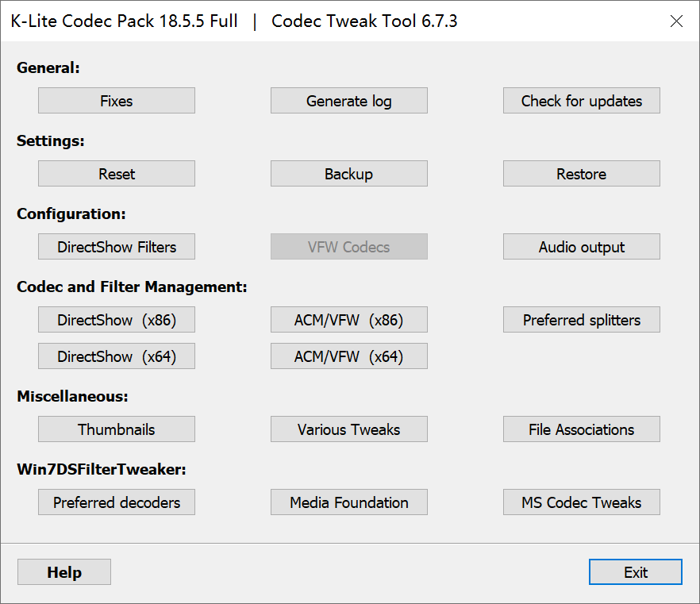Viewport: 700px width, 604px height.
Task: Open Various Tweaks options
Action: [349, 429]
